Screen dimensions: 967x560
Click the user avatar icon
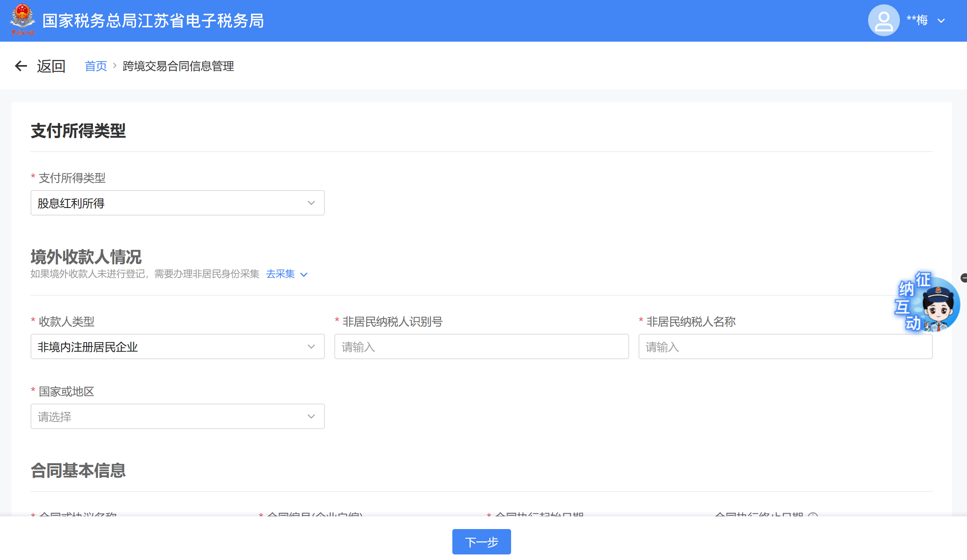point(884,20)
